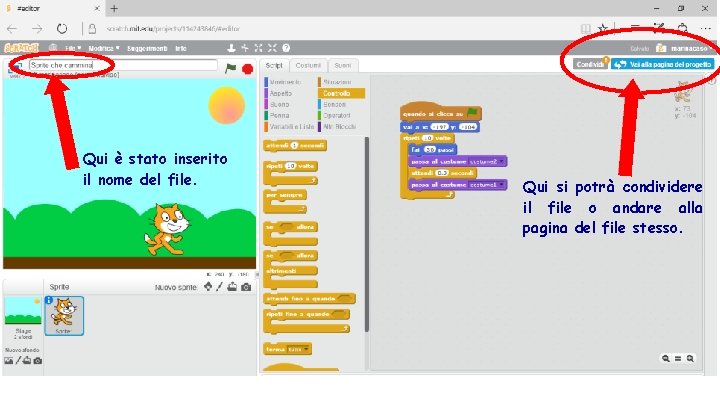Switch to the Script tab
Viewport: 720px width, 405px height.
tap(274, 66)
